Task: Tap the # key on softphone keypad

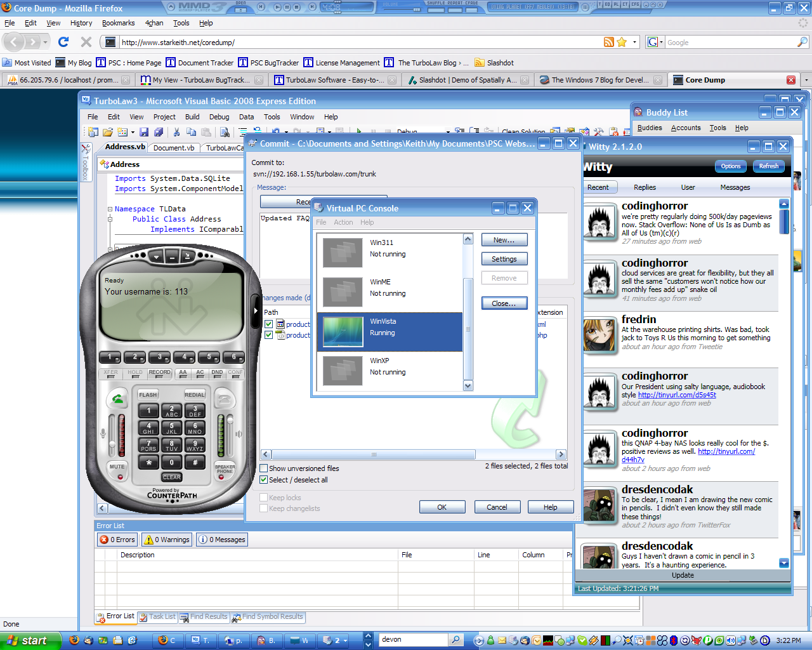Action: tap(195, 462)
